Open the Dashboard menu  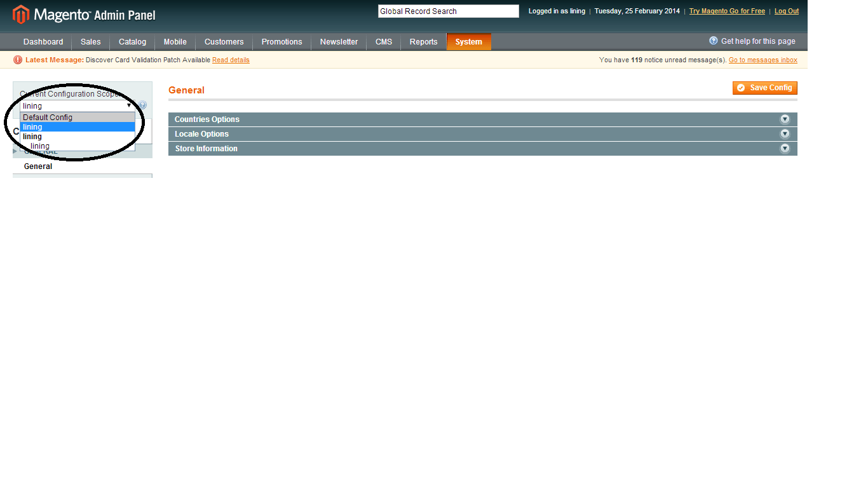43,42
